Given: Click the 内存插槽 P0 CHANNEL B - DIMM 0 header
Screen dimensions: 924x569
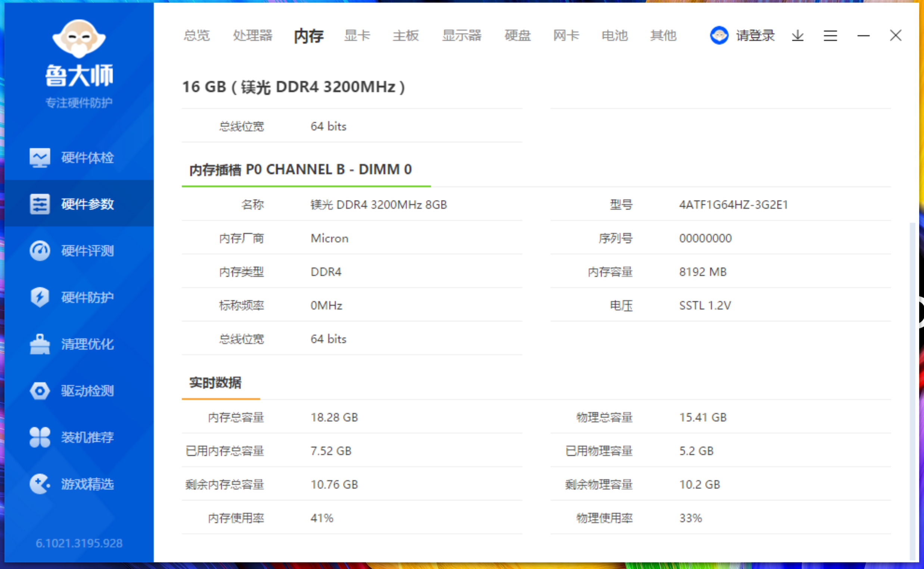Looking at the screenshot, I should 301,170.
